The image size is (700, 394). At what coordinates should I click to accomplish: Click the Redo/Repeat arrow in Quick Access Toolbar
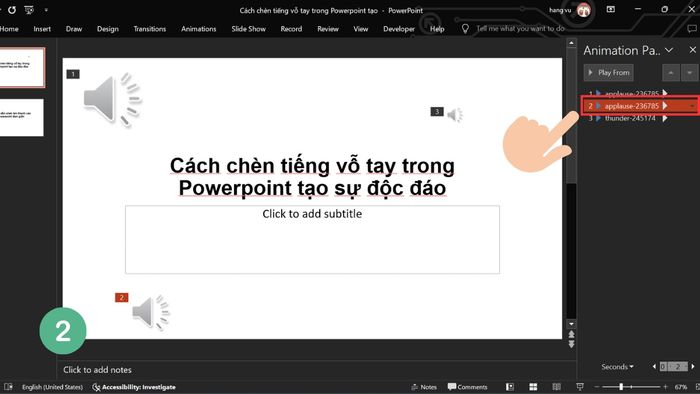click(x=12, y=9)
